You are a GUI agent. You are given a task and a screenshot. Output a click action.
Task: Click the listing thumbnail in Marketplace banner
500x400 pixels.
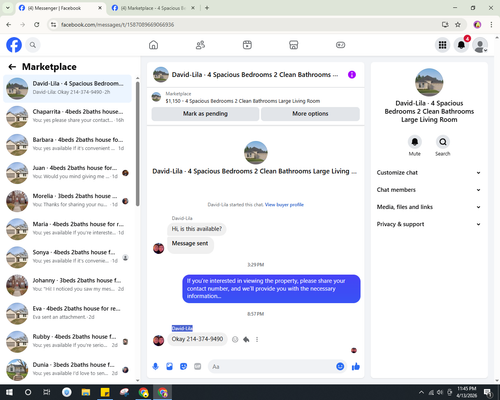point(156,97)
